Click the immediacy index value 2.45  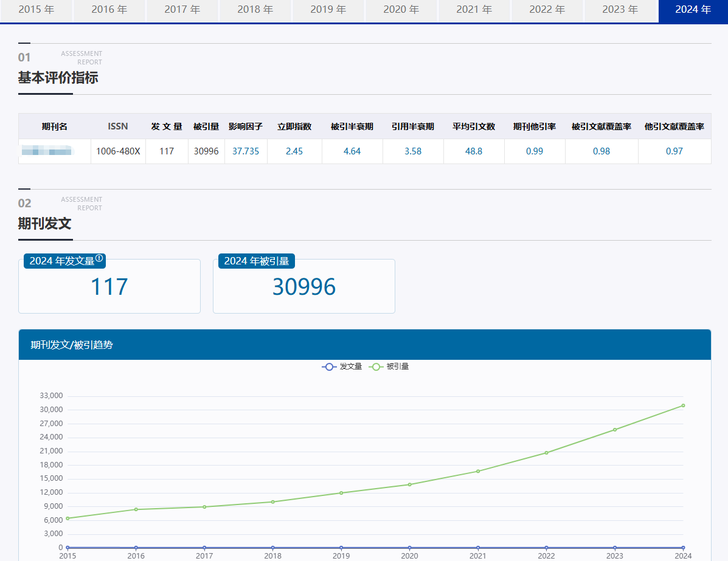294,151
